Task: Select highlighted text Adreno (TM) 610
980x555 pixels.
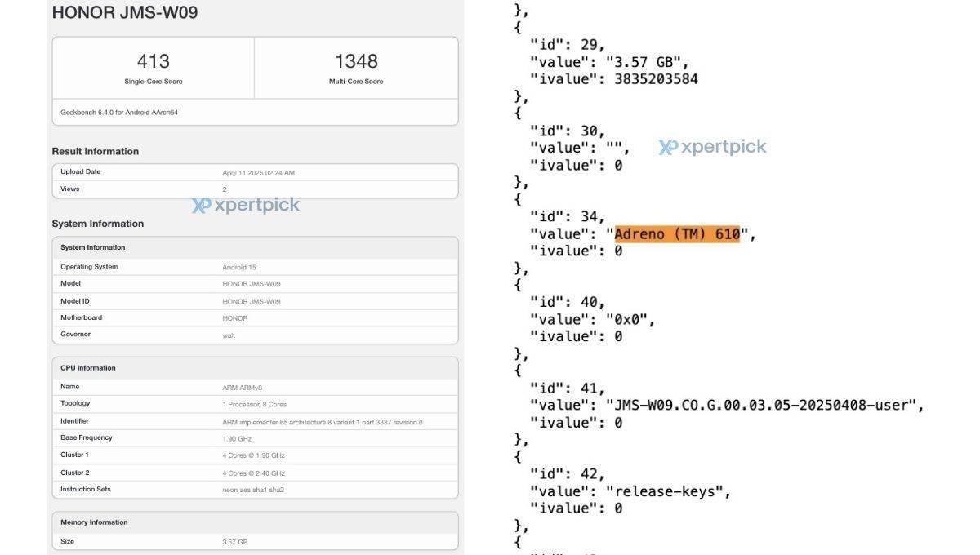Action: pos(677,234)
